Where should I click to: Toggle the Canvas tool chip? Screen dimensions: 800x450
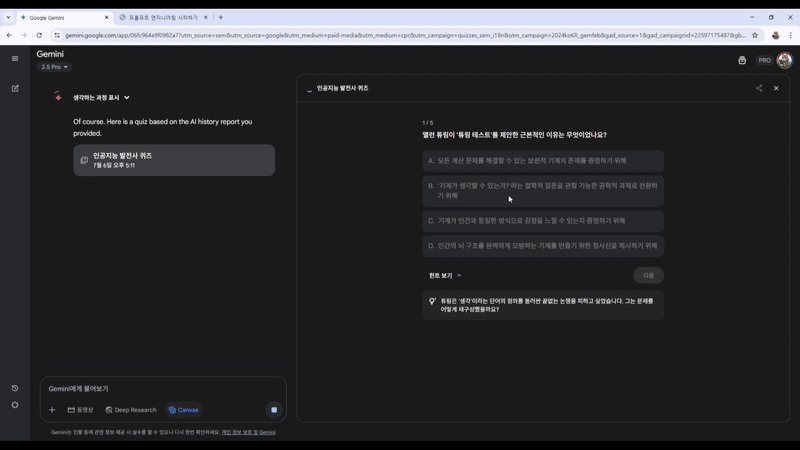[183, 410]
